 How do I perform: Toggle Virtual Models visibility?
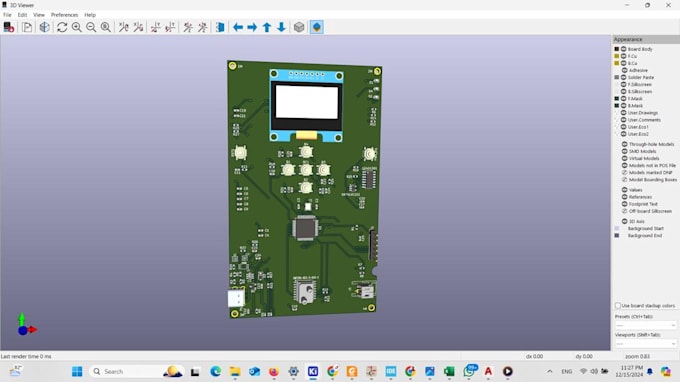point(624,158)
